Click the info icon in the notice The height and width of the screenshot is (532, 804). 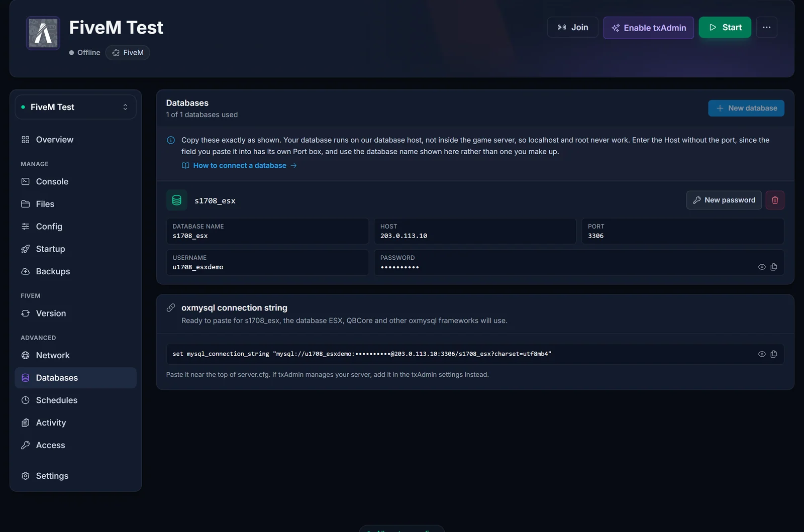click(x=171, y=140)
